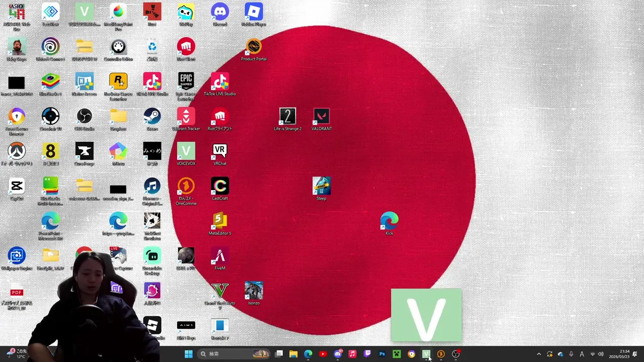Click the taskbar search box
The image size is (644, 362).
(x=234, y=354)
